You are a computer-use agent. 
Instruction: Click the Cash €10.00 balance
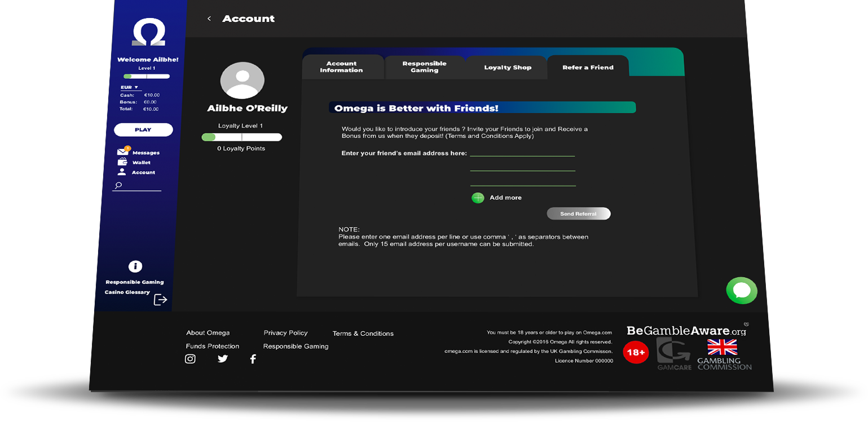pyautogui.click(x=140, y=95)
